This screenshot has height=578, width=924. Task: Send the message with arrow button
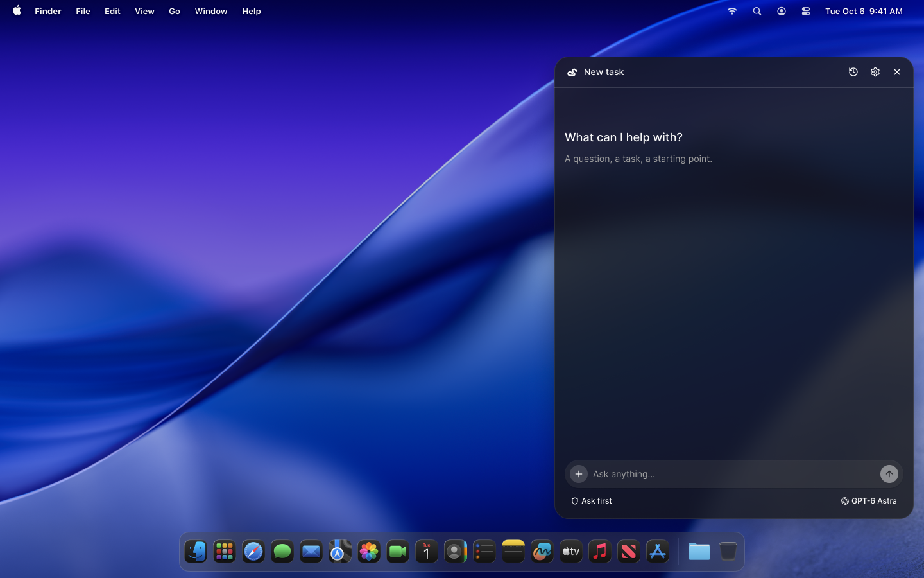(x=889, y=474)
